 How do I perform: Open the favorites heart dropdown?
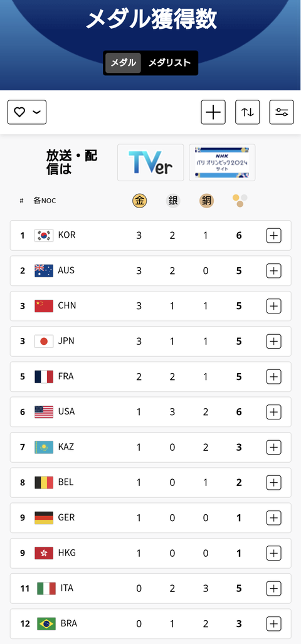[27, 112]
